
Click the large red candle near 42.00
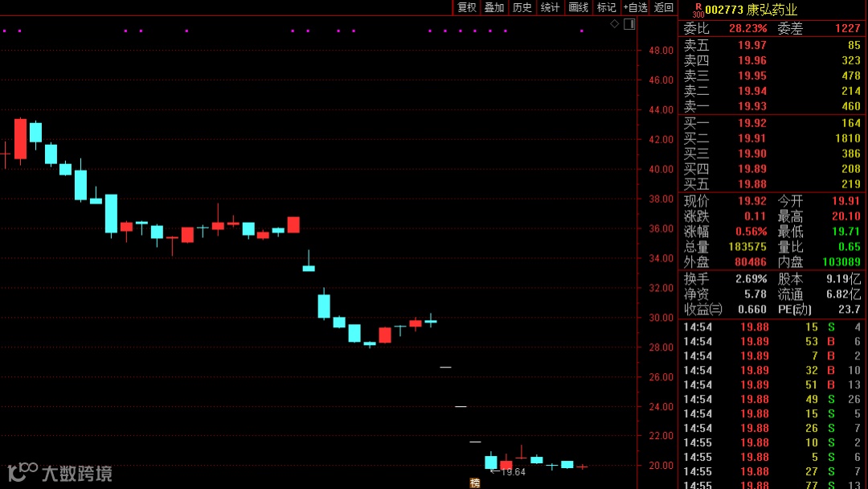pyautogui.click(x=20, y=141)
